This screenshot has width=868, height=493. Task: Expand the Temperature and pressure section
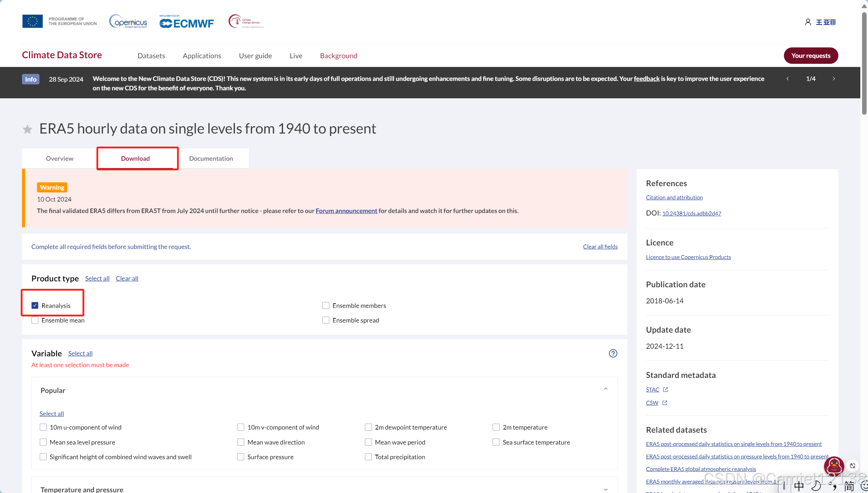point(606,489)
